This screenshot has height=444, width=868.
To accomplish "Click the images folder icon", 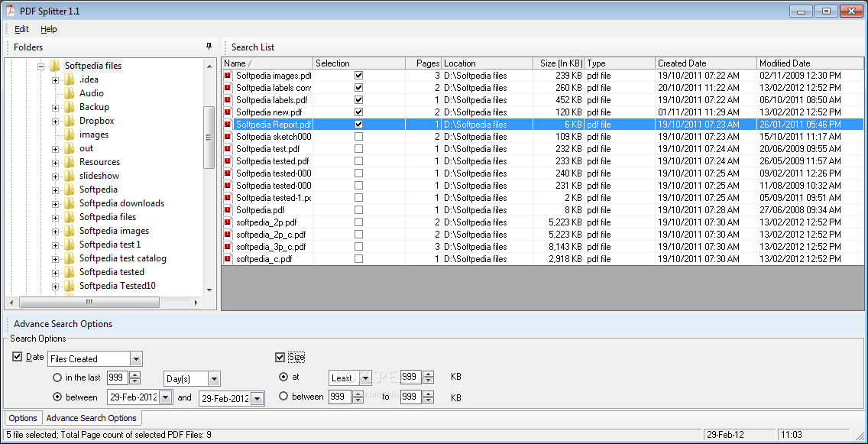I will (x=69, y=134).
